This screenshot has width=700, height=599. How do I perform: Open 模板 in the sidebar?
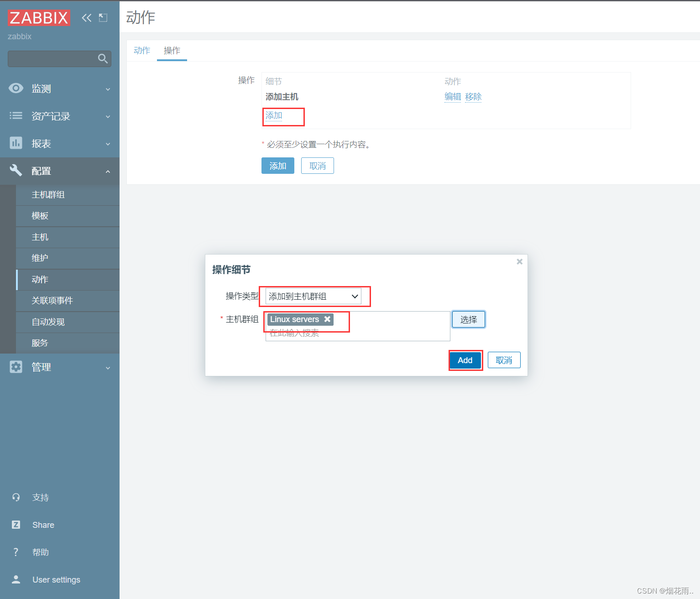pyautogui.click(x=68, y=216)
